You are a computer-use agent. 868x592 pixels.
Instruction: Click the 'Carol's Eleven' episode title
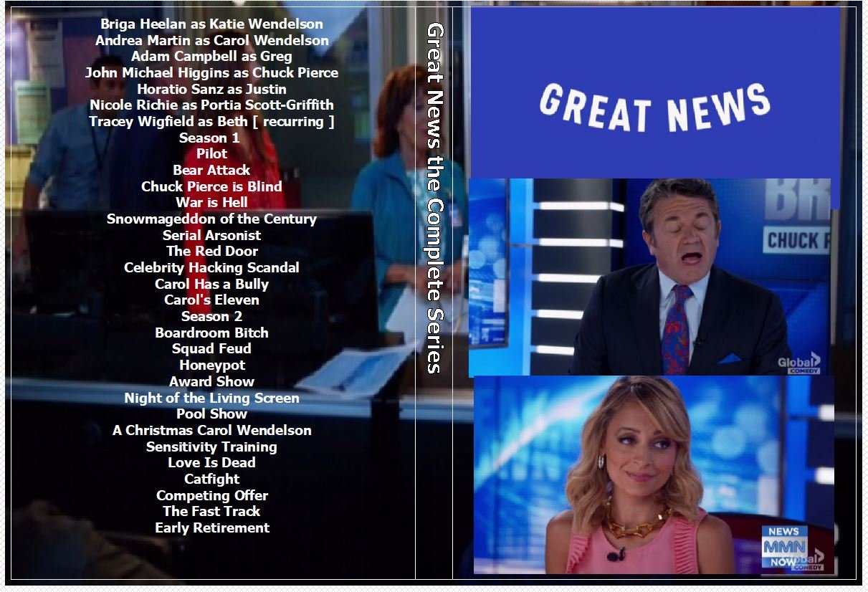tap(211, 300)
